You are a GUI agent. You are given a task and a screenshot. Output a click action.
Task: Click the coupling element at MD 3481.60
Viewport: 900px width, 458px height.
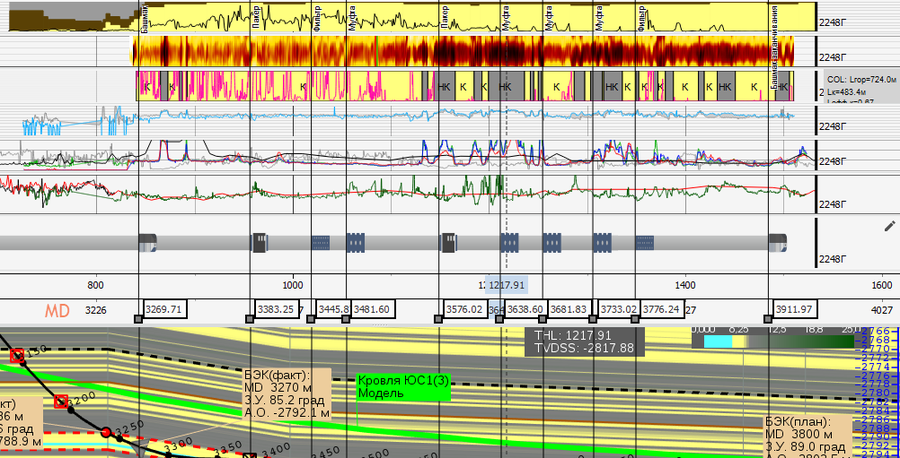coord(356,242)
